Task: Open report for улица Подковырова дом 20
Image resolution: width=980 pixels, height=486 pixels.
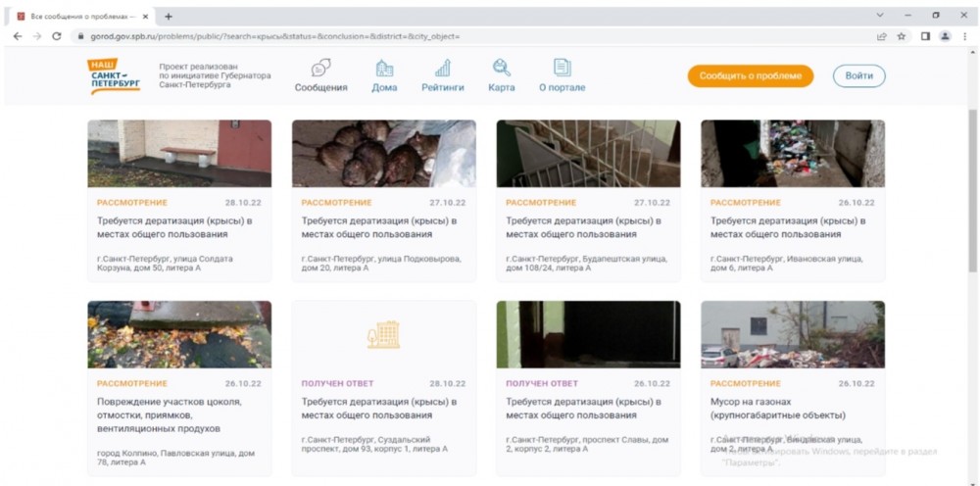Action: click(x=383, y=227)
